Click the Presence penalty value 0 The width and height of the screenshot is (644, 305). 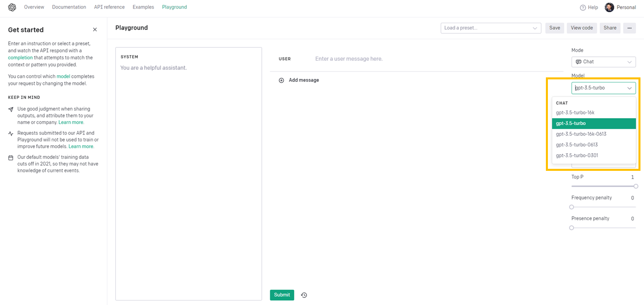tap(632, 219)
